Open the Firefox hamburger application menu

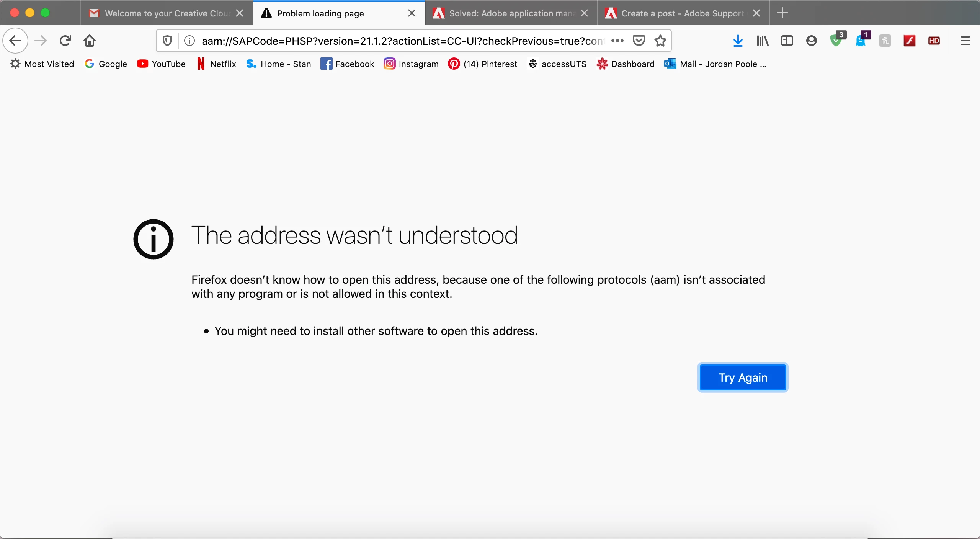pos(965,41)
